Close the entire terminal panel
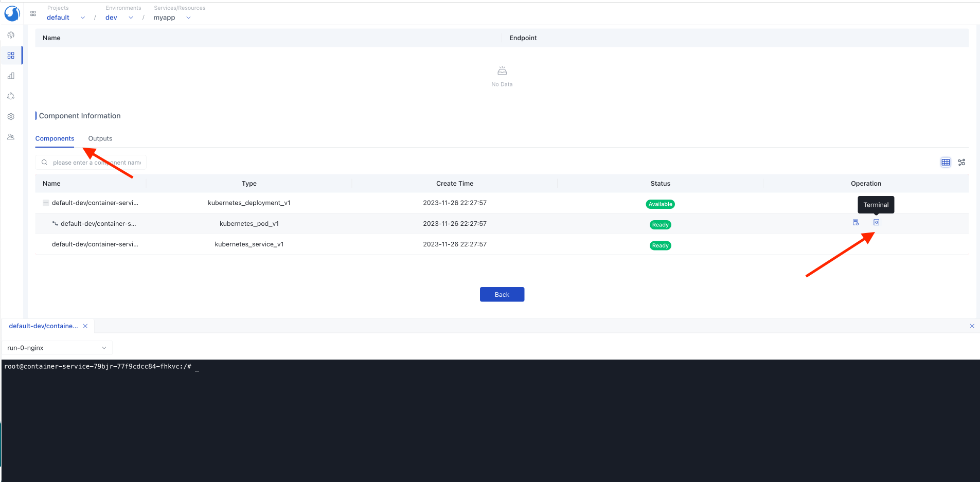 point(972,326)
